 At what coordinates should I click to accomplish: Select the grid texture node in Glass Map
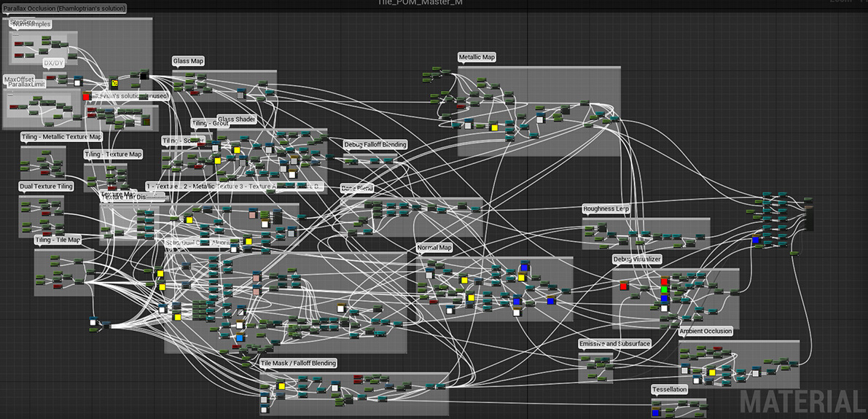241,93
